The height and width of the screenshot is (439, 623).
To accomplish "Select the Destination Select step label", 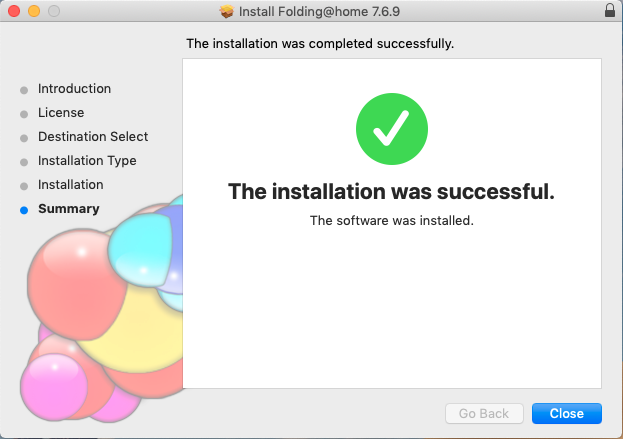I will pyautogui.click(x=93, y=137).
